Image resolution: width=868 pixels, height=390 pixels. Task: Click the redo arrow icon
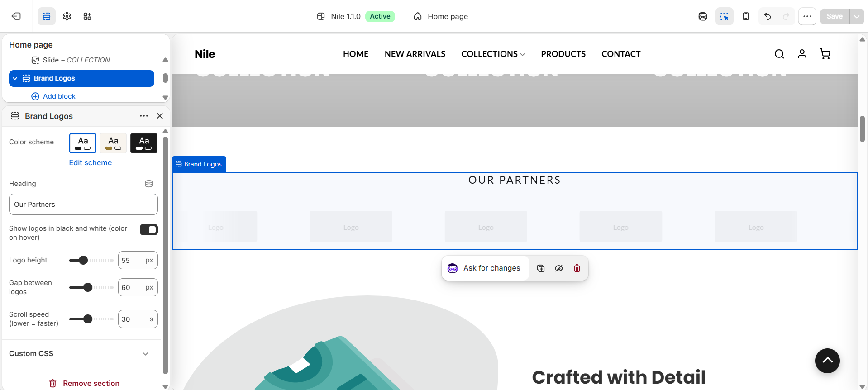coord(786,16)
